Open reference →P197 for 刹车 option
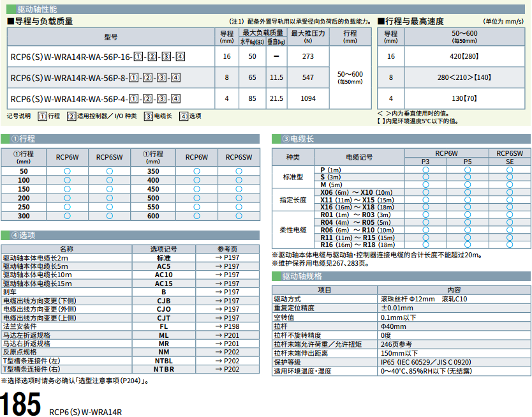Screen dimensions: 532x417 [x=227, y=292]
